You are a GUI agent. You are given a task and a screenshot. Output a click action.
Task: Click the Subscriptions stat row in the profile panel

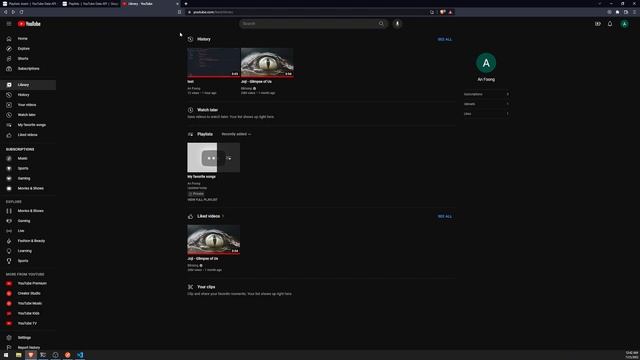click(486, 94)
